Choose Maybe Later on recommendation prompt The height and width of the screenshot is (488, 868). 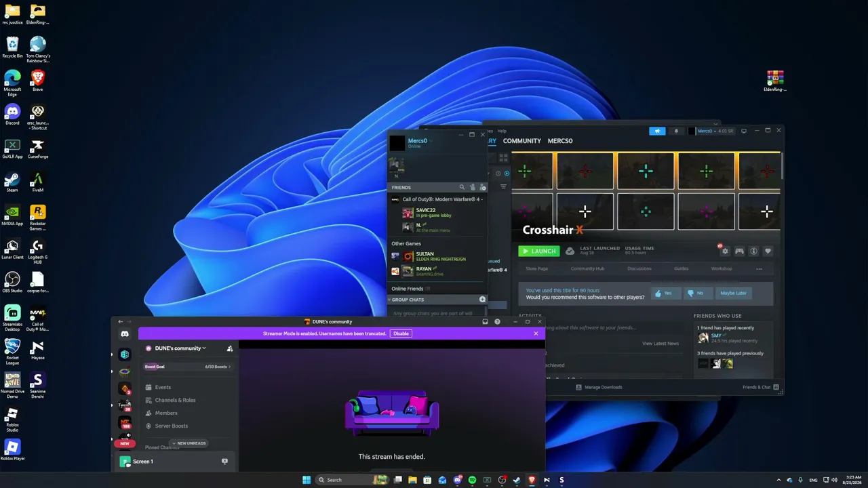[x=733, y=293]
